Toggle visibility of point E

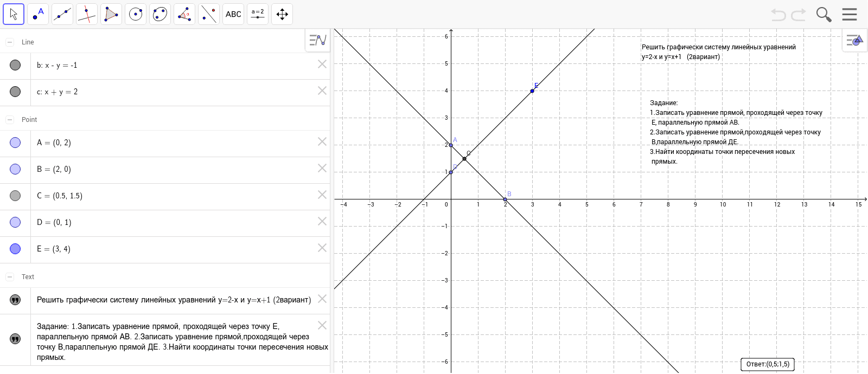15,249
